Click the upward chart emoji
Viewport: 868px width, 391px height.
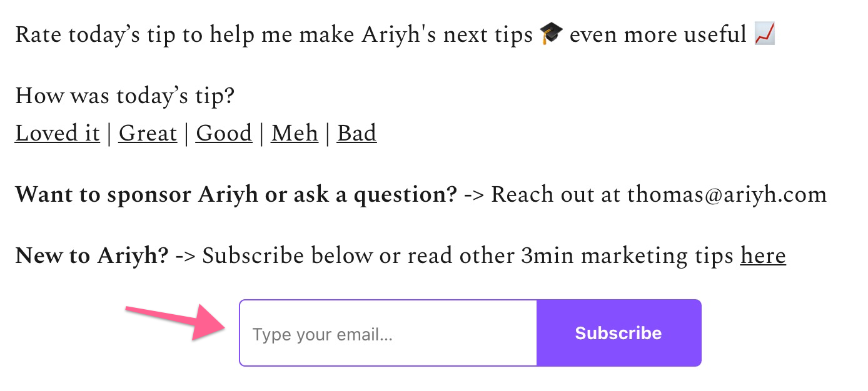pyautogui.click(x=765, y=34)
